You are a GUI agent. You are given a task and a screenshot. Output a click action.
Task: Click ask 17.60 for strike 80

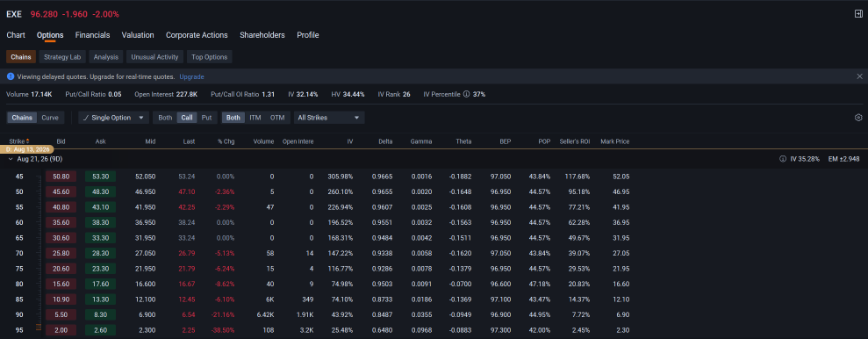coord(100,284)
